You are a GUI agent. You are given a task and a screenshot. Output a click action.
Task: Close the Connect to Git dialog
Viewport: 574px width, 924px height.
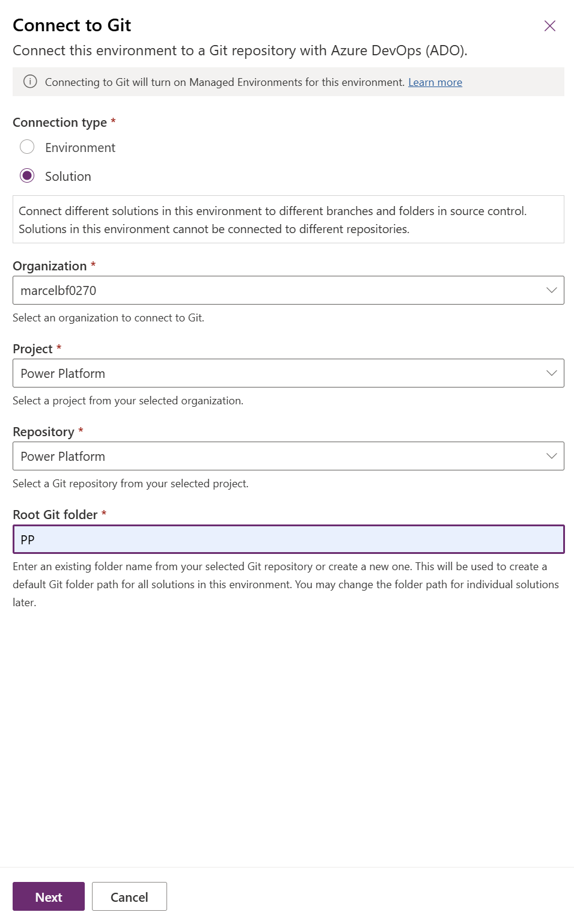tap(549, 26)
